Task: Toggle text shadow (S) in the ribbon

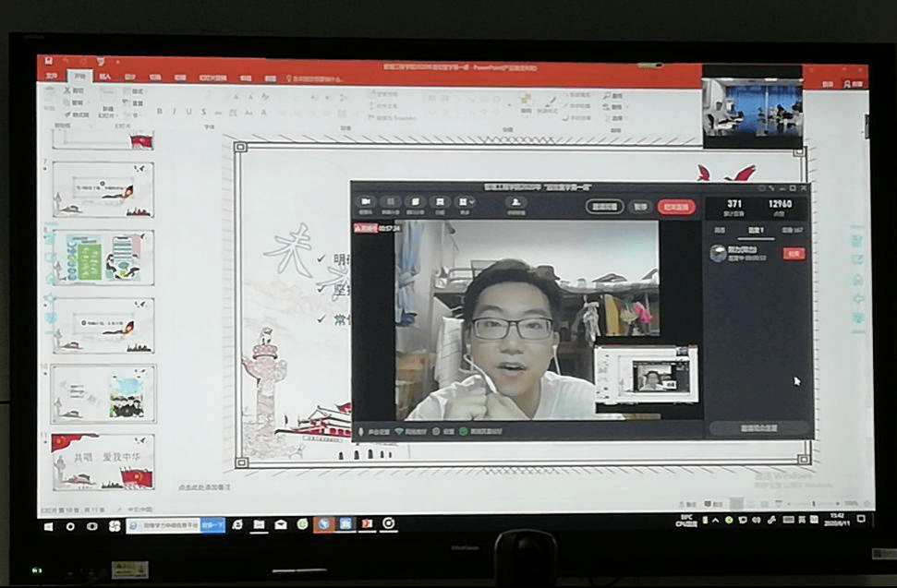Action: click(x=203, y=112)
